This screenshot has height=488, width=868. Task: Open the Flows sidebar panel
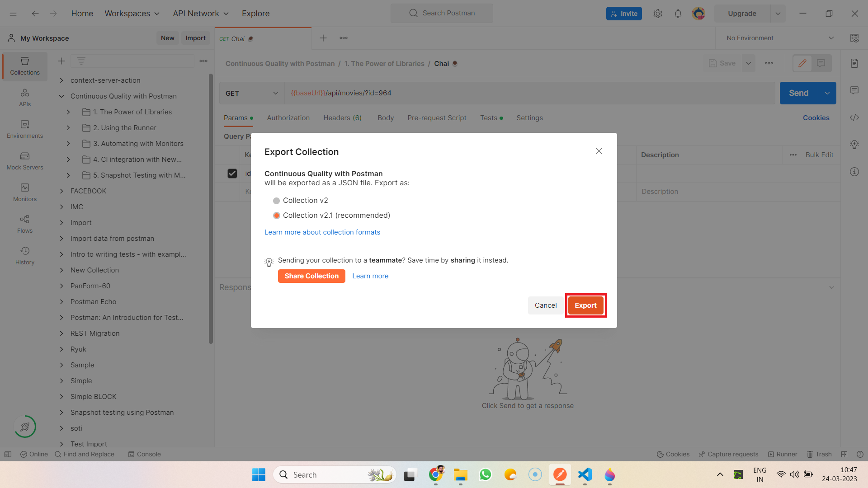25,224
